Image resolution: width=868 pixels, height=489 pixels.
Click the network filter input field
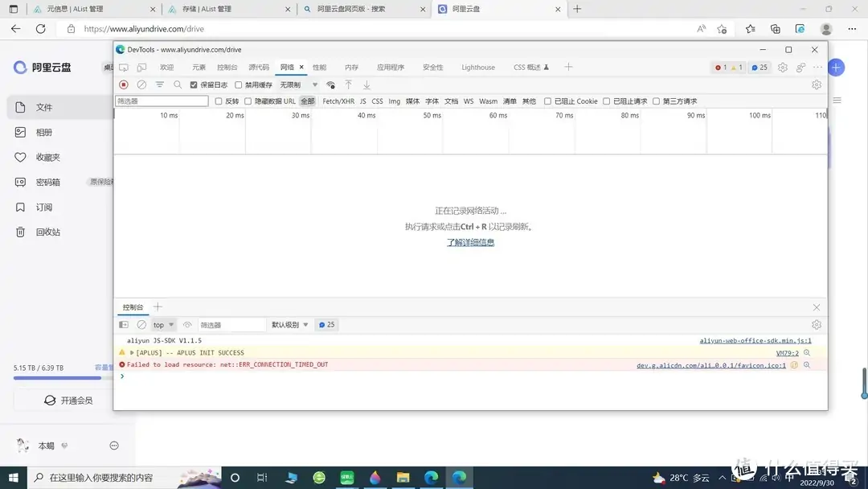click(x=161, y=101)
